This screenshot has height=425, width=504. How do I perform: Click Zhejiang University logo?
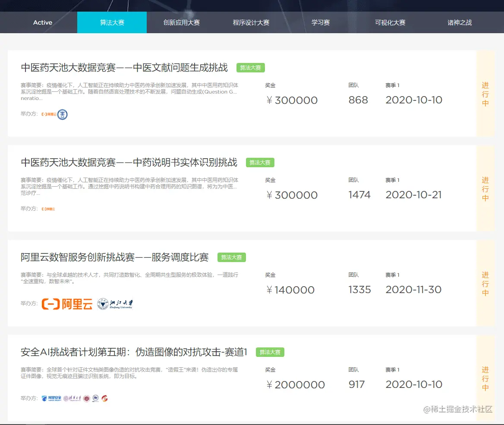(115, 303)
